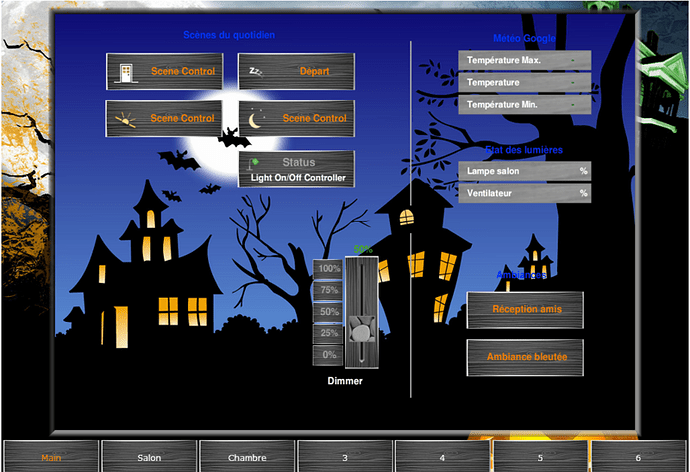Click the green lamp Status icon
This screenshot has width=690, height=472.
pos(256,162)
